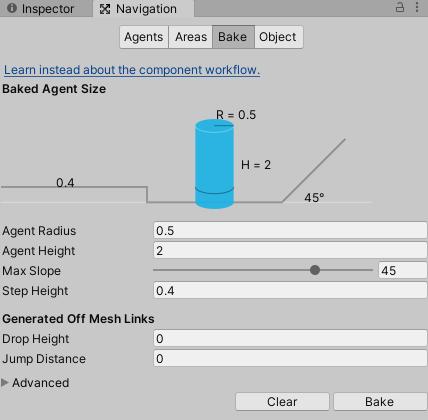Click the Agent Height input field
The width and height of the screenshot is (428, 420).
click(290, 250)
